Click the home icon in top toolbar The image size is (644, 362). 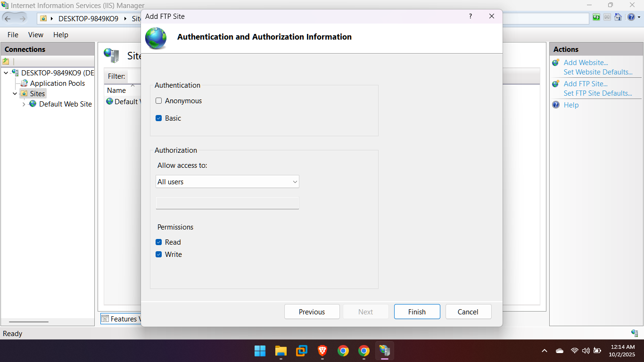618,17
